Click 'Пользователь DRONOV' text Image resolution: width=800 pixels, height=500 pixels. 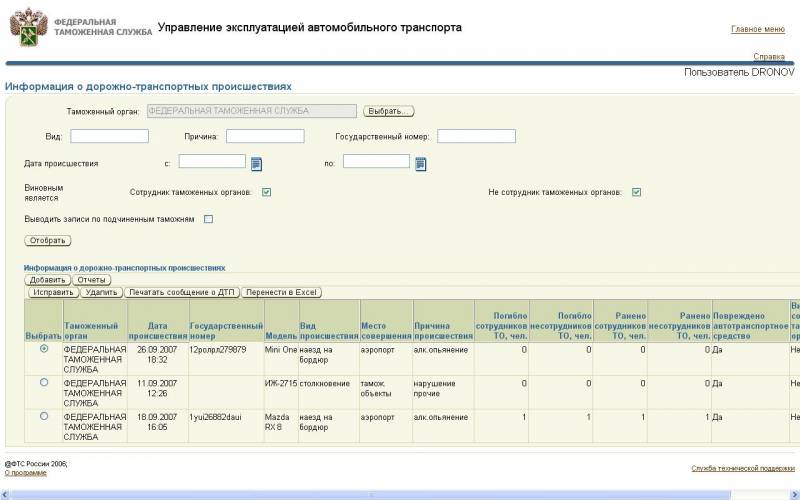[739, 72]
